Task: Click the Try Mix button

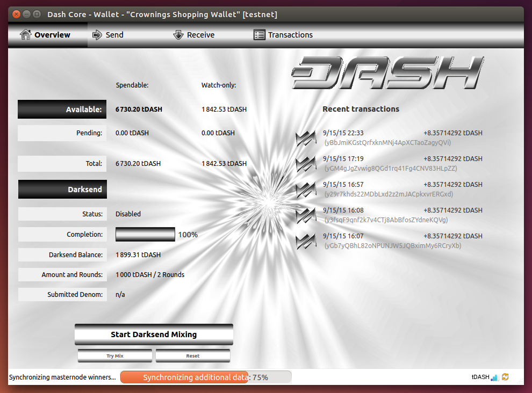Action: tap(114, 356)
